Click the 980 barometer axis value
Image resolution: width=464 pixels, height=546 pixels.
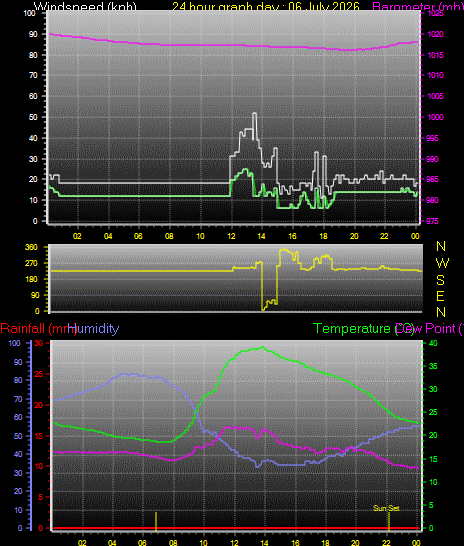tap(433, 200)
